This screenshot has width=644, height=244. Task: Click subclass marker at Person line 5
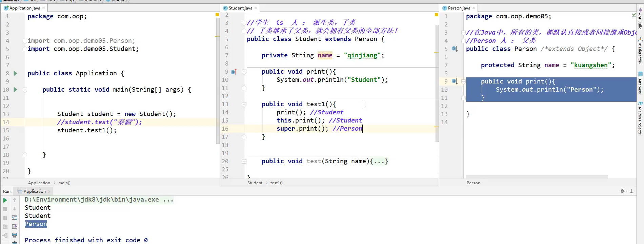click(x=455, y=49)
